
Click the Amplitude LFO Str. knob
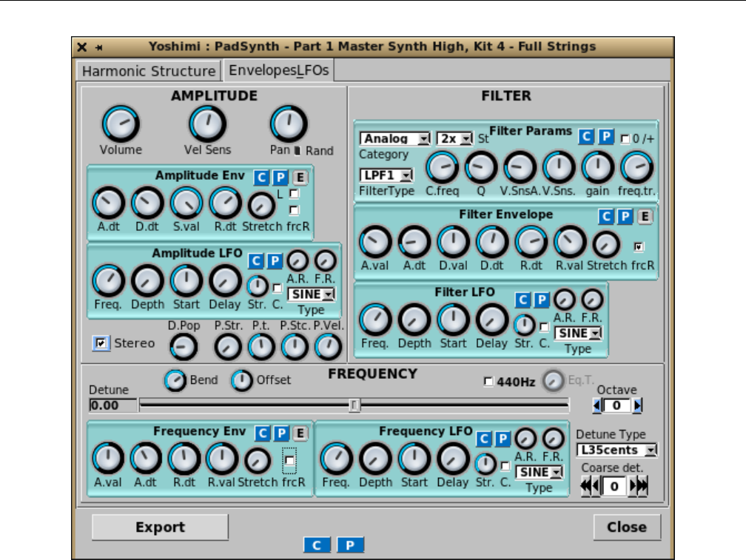click(x=258, y=286)
